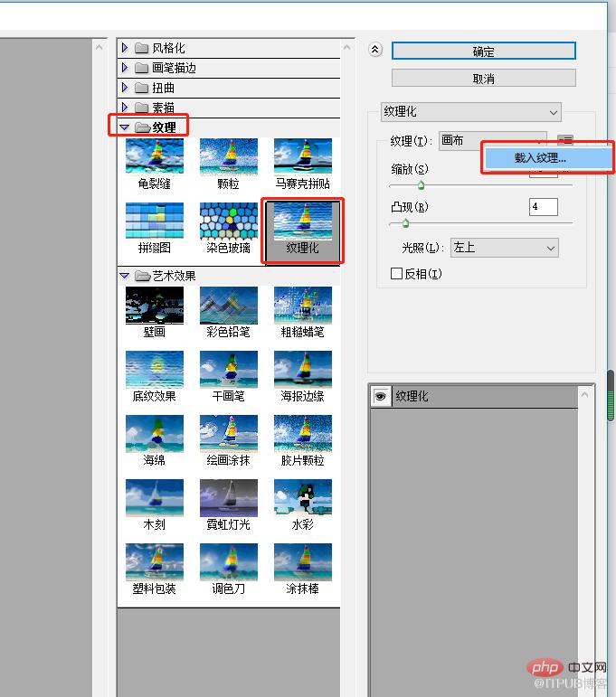Adjust the 凸现 slider handle
Viewport: 616px width, 697px height.
pyautogui.click(x=405, y=222)
